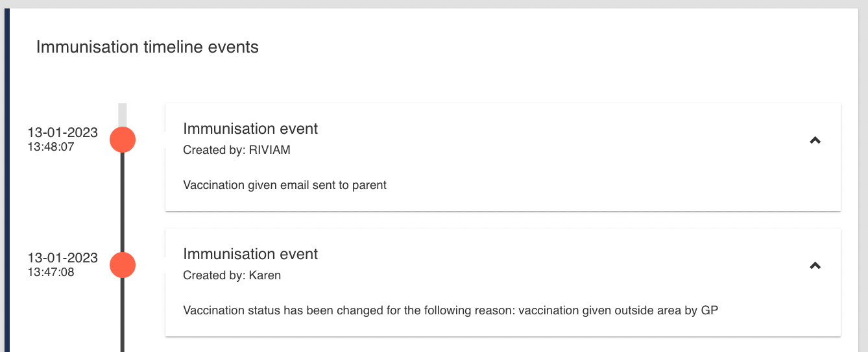Click the timeline line below Karen's event dot
868x352 pixels.
(123, 318)
